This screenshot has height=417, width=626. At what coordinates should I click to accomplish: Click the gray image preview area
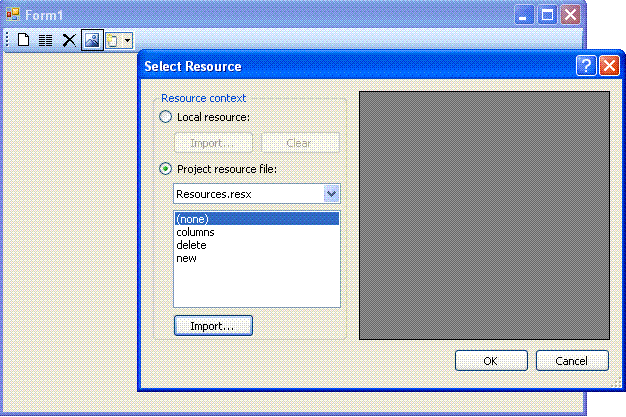point(484,216)
